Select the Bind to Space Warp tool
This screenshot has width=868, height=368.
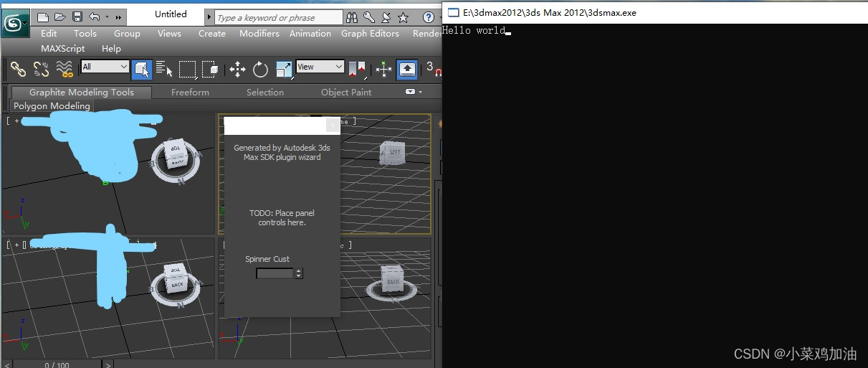pyautogui.click(x=65, y=69)
